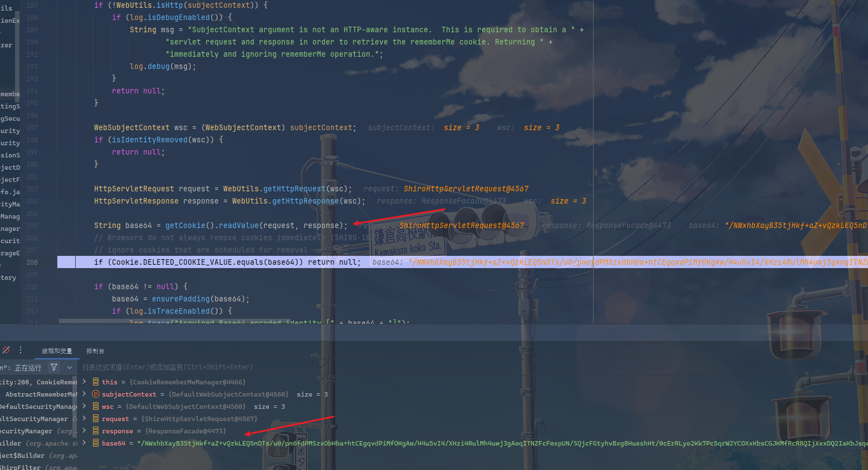The height and width of the screenshot is (470, 868).
Task: Click the field icon beside 'this'
Action: (96, 382)
